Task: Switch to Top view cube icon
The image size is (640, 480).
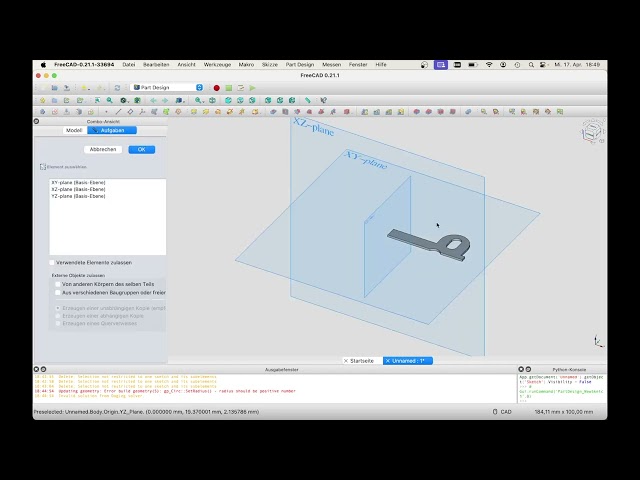Action: coord(240,100)
